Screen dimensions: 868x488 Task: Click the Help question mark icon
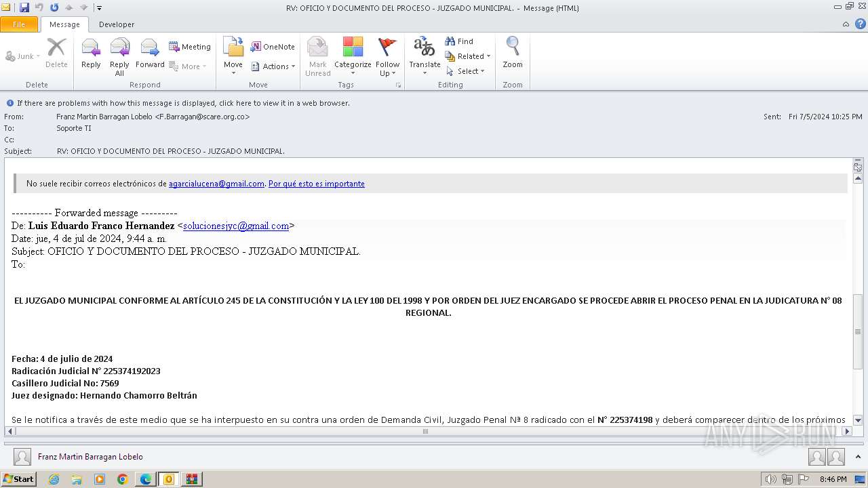[x=860, y=24]
